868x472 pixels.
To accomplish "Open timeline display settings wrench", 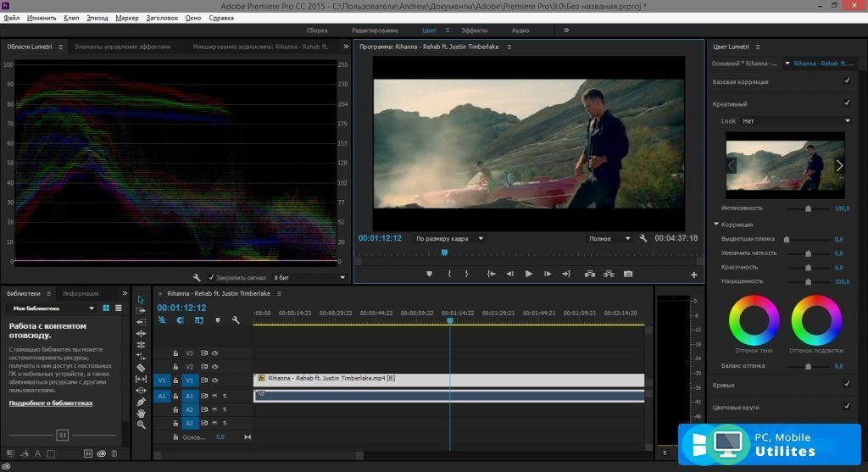I will point(236,320).
